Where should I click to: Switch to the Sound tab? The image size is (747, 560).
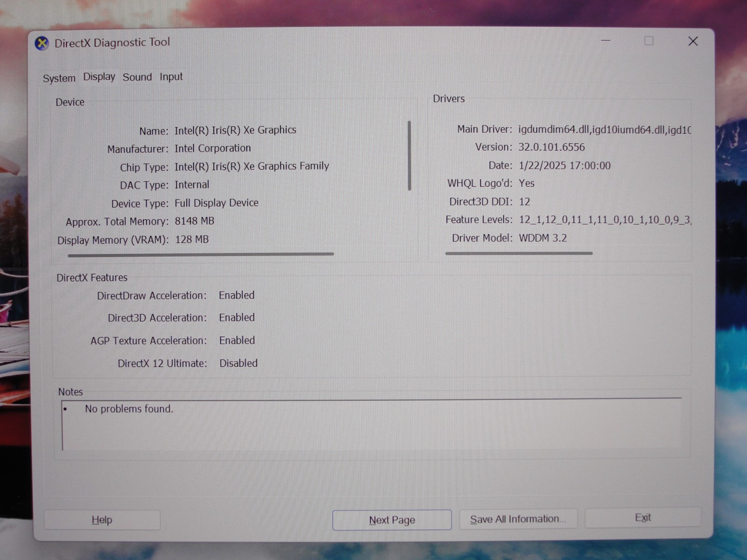pos(137,77)
